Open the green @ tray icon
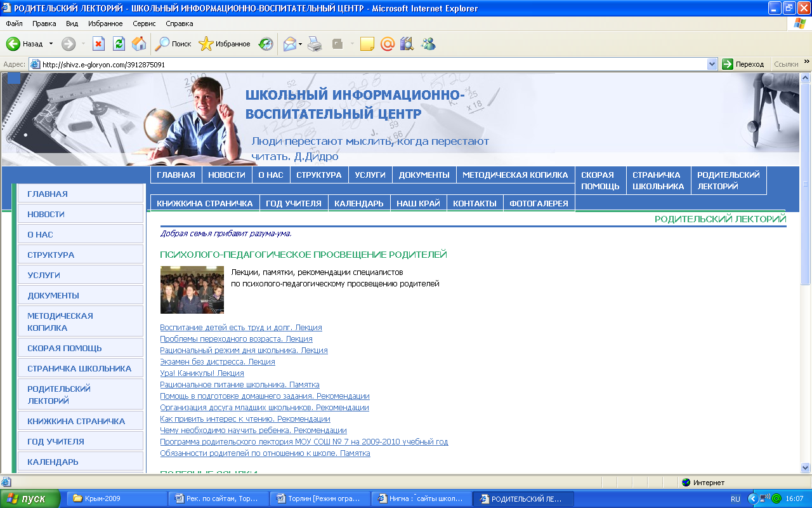 pos(776,498)
